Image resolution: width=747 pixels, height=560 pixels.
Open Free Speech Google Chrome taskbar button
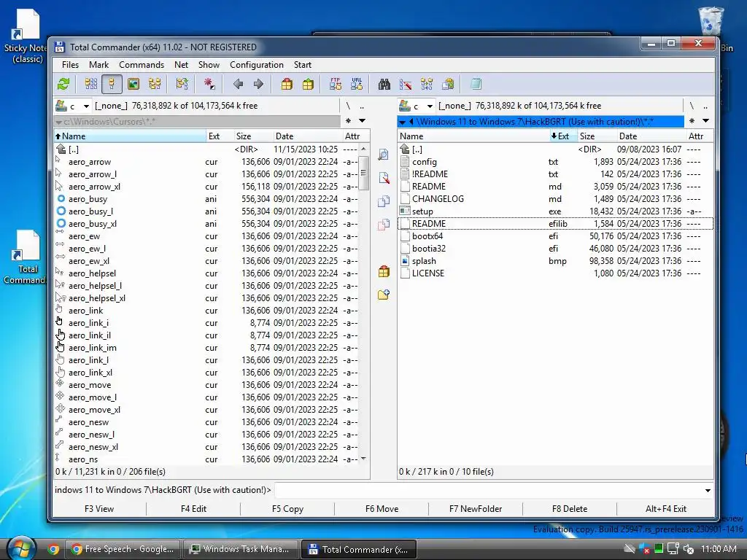pyautogui.click(x=123, y=549)
